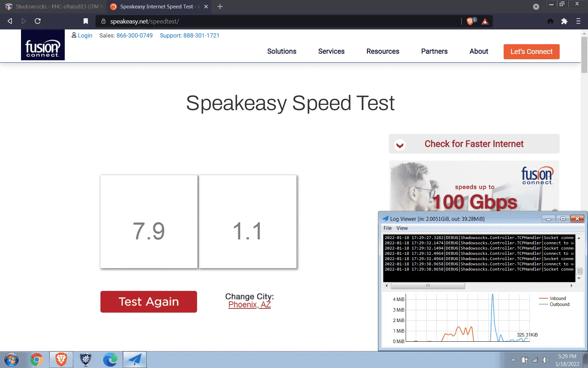Click the Let's Connect button
Viewport: 588px width, 368px height.
(x=531, y=52)
